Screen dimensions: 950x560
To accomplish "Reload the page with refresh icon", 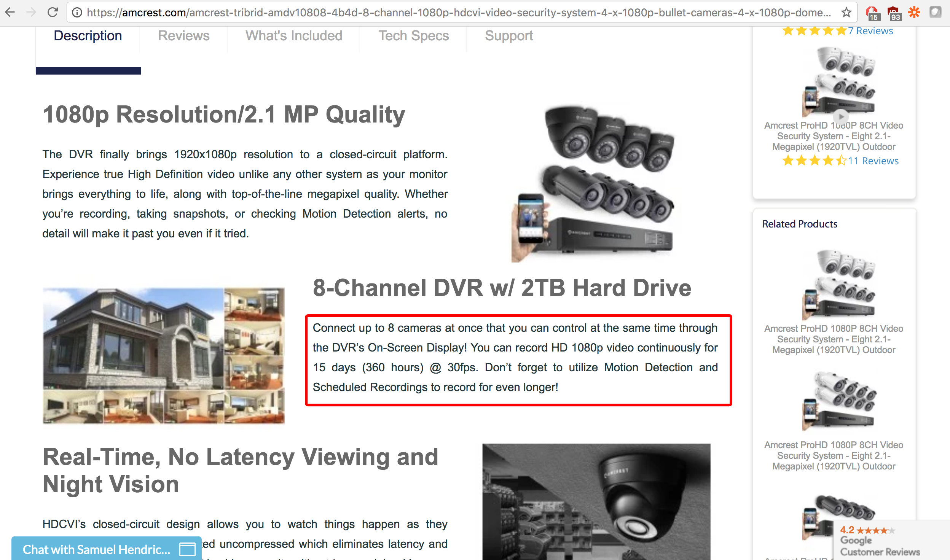I will (53, 13).
